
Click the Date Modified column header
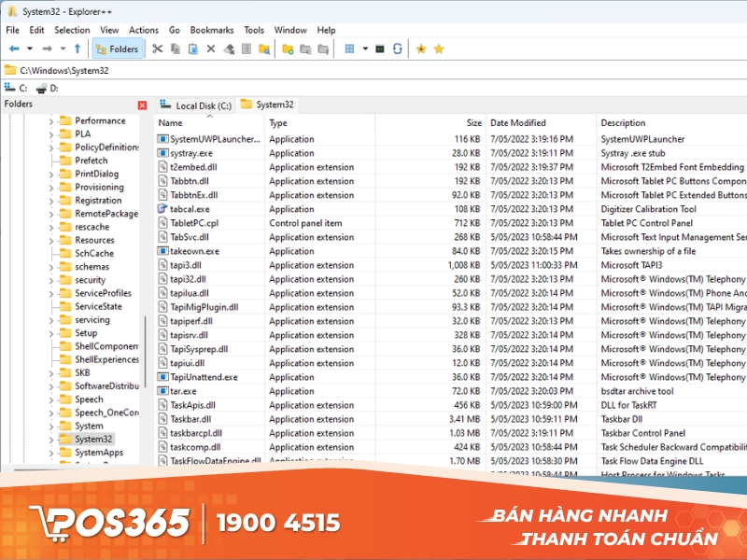click(x=521, y=122)
